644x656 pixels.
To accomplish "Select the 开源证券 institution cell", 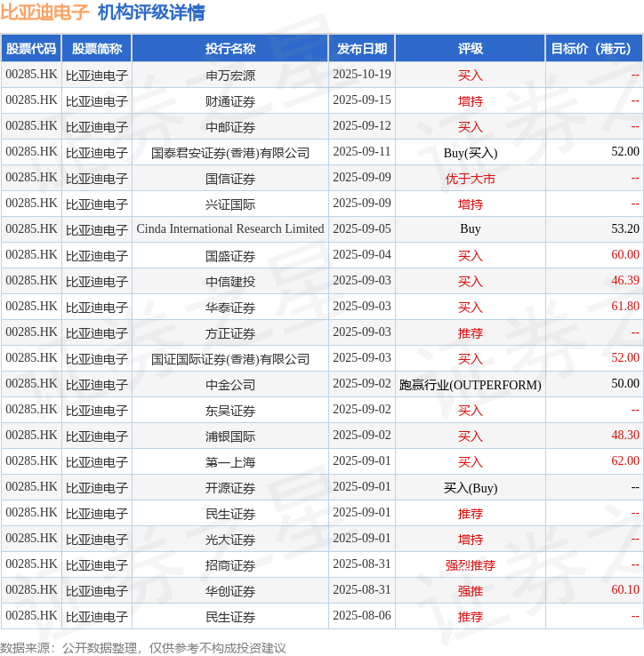I will click(x=229, y=487).
